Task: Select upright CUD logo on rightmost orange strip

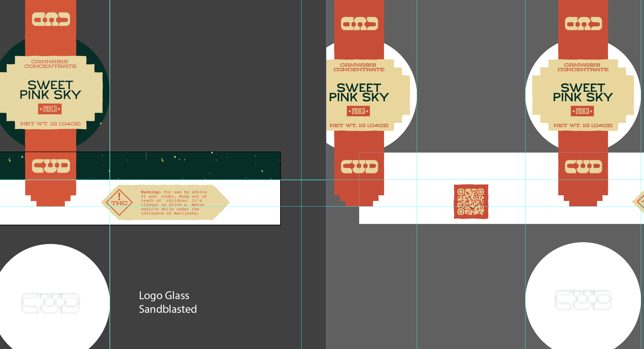Action: coord(583,166)
